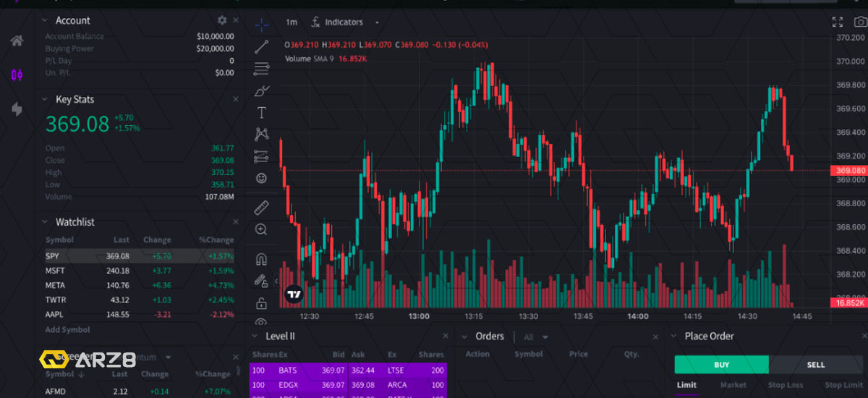The image size is (868, 398).
Task: Toggle fullscreen chart view
Action: pyautogui.click(x=838, y=22)
